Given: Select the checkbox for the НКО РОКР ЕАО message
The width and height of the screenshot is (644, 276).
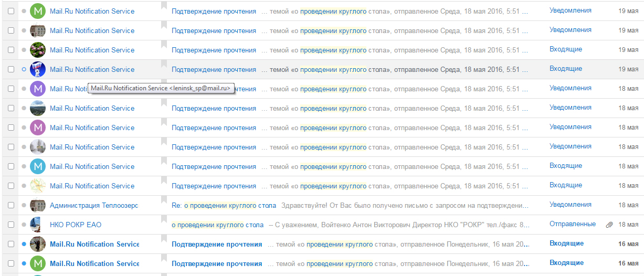Looking at the screenshot, I should click(11, 225).
